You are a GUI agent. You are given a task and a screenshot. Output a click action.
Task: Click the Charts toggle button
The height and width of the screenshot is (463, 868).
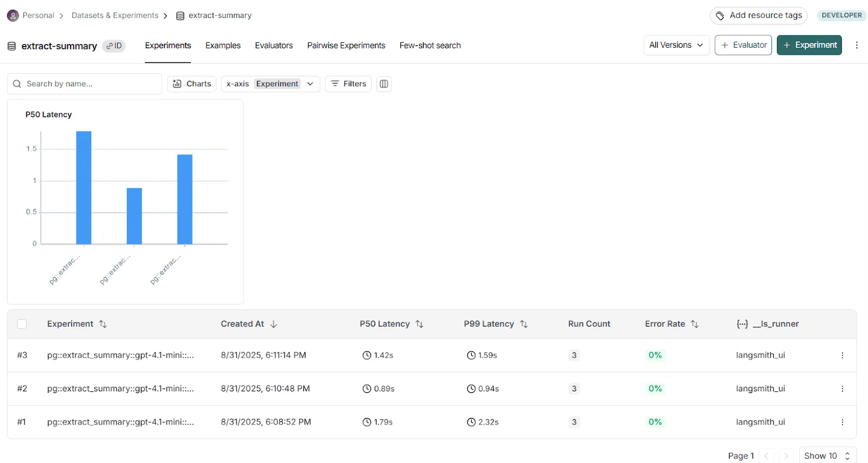pos(192,84)
